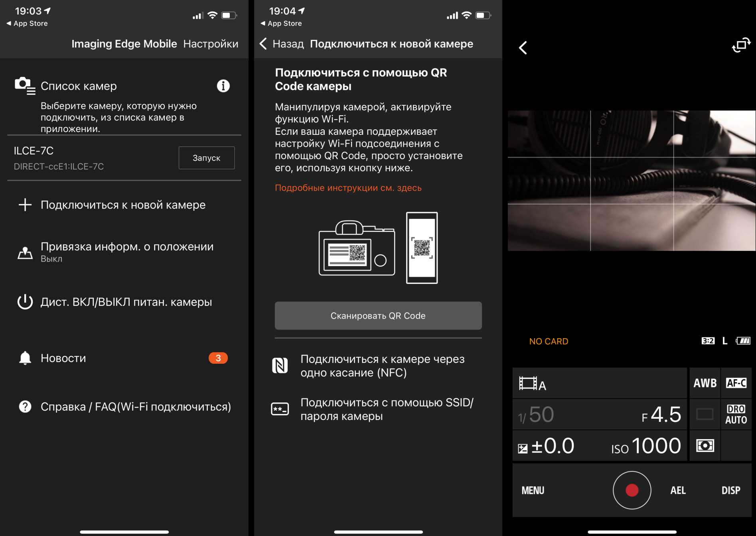The width and height of the screenshot is (756, 536).
Task: Open the AWB white balance setting
Action: click(x=705, y=383)
